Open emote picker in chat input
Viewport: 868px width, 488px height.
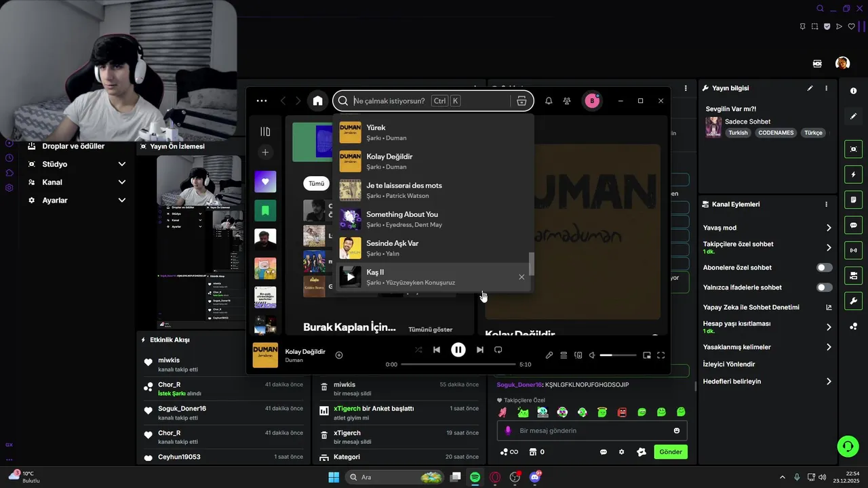[x=677, y=430]
